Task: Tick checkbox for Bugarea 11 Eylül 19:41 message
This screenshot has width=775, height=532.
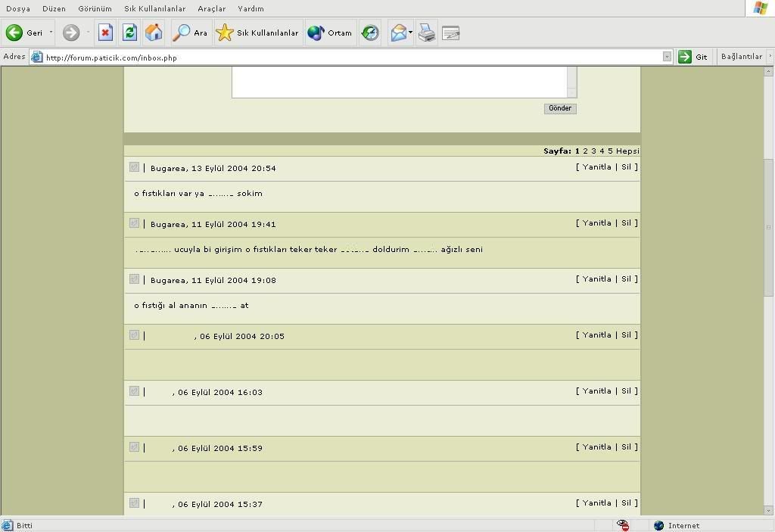Action: 135,223
